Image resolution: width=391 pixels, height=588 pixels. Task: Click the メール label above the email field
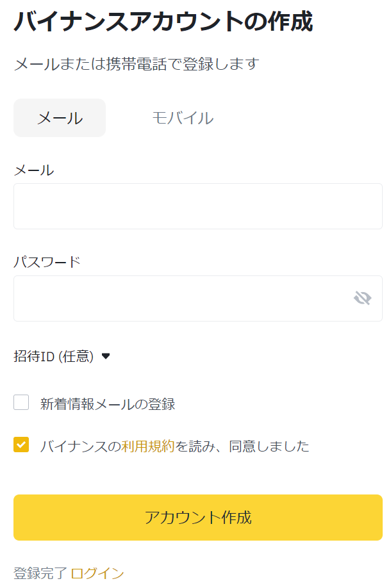[x=34, y=170]
